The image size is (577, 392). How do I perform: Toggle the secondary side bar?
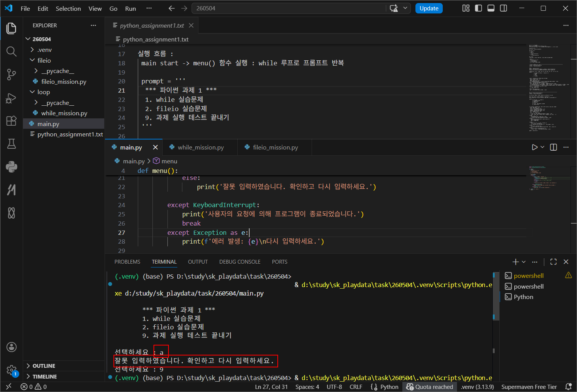[x=504, y=8]
